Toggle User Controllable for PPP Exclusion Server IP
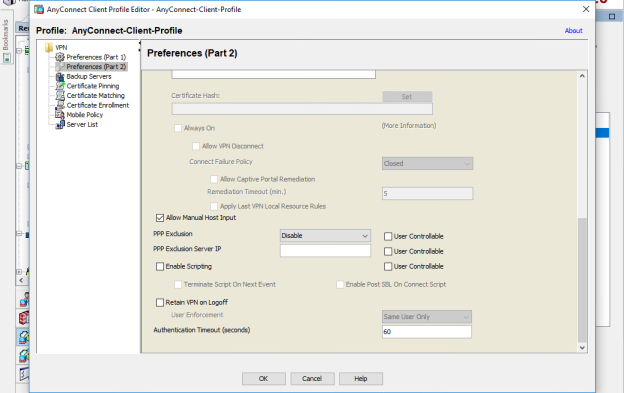624x393 pixels. 388,251
